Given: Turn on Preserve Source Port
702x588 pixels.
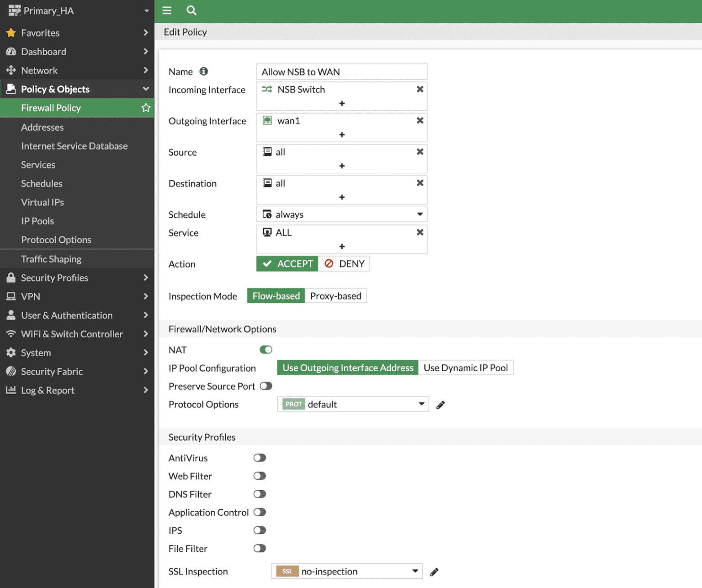Looking at the screenshot, I should pos(266,386).
